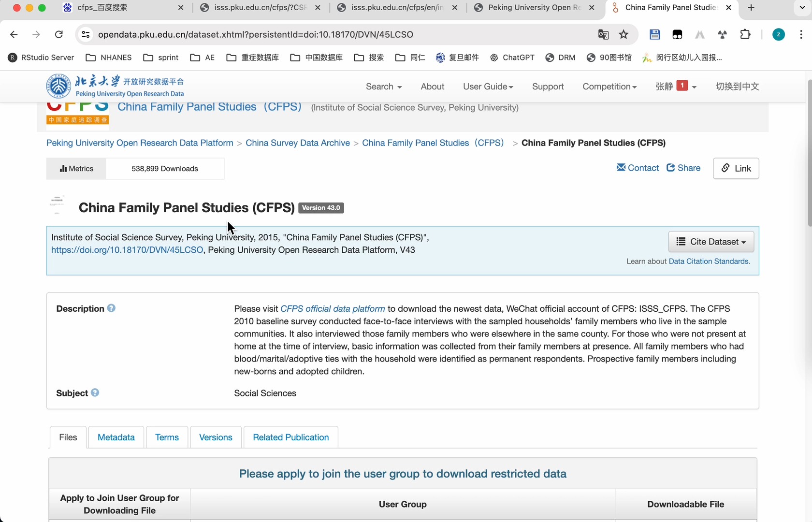Click the three-dot cluster extension icon
Screen dimensions: 812x522
pyautogui.click(x=723, y=34)
